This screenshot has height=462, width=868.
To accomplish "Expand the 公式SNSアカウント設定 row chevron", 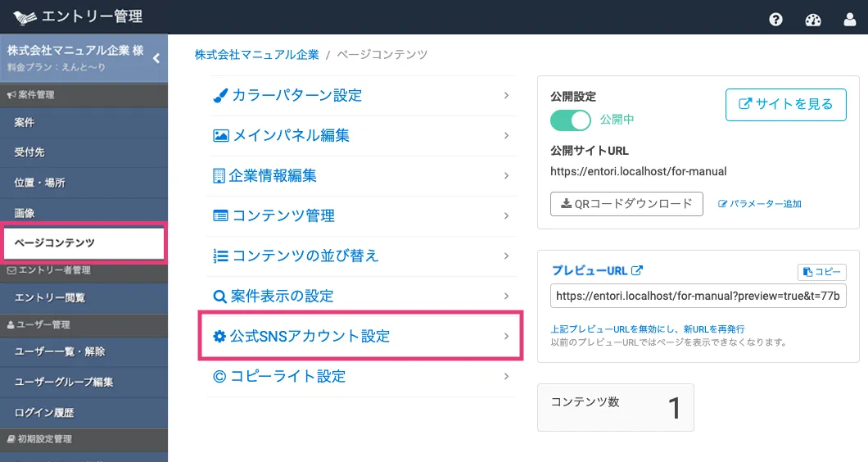I will click(506, 336).
